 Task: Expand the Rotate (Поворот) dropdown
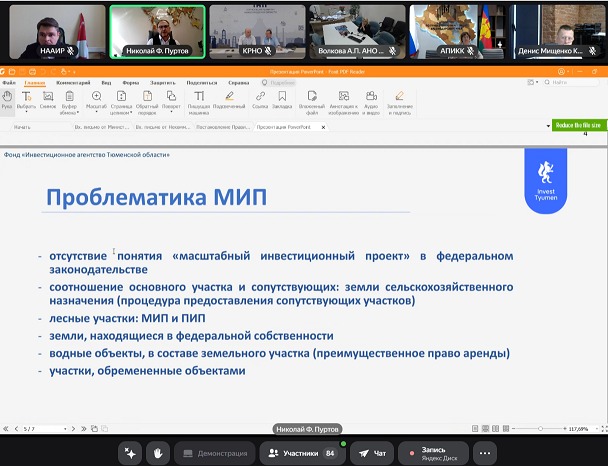(171, 100)
